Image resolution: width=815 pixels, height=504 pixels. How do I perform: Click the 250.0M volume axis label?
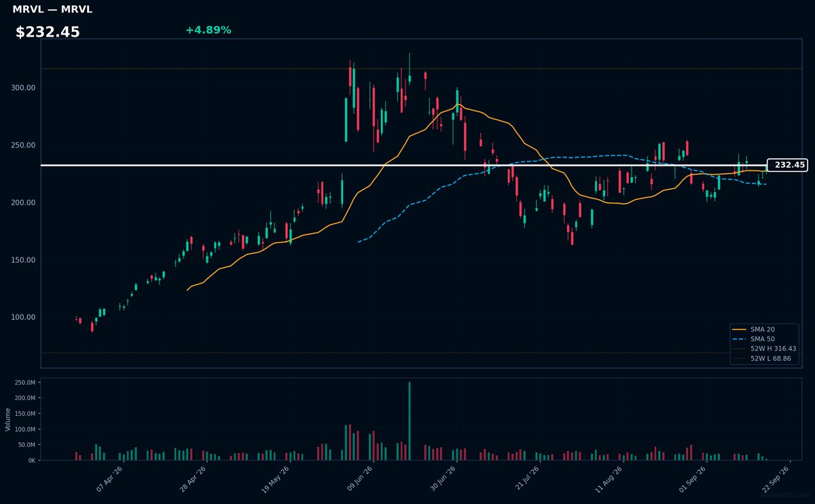tap(25, 382)
